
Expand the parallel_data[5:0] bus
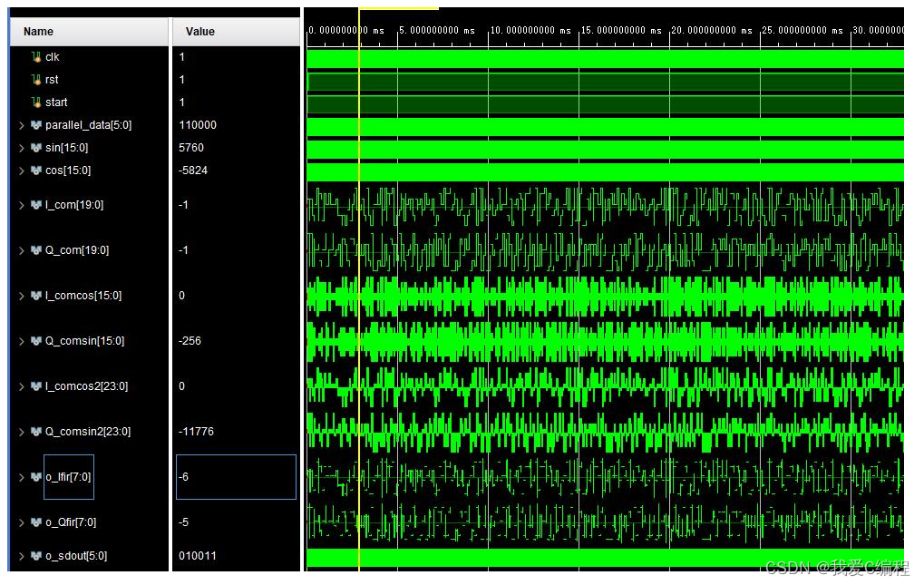click(22, 125)
